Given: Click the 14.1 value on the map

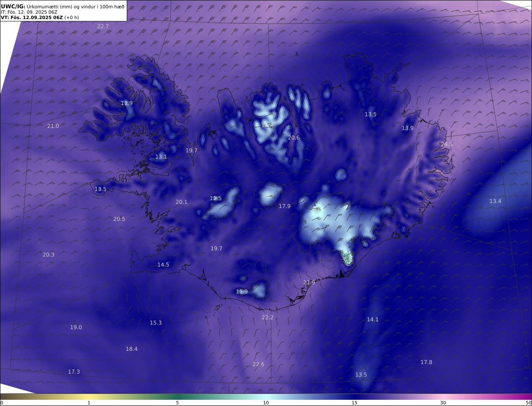Looking at the screenshot, I should (x=373, y=319).
